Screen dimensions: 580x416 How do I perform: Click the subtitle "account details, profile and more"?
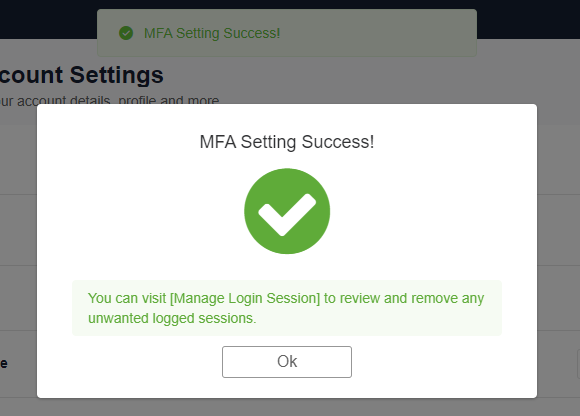tap(118, 100)
